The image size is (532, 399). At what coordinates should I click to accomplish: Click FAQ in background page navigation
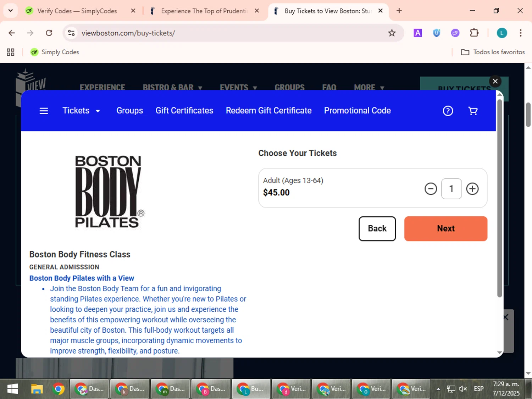pos(329,87)
